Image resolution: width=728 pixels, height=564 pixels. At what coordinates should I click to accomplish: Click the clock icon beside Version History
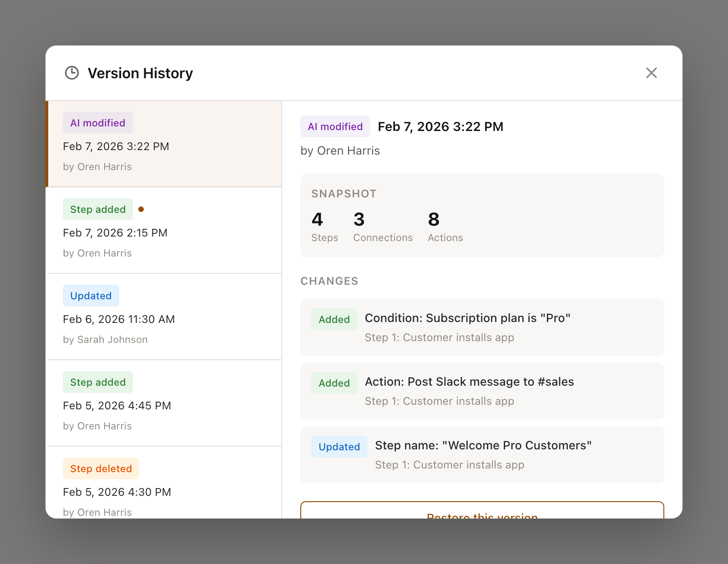71,73
